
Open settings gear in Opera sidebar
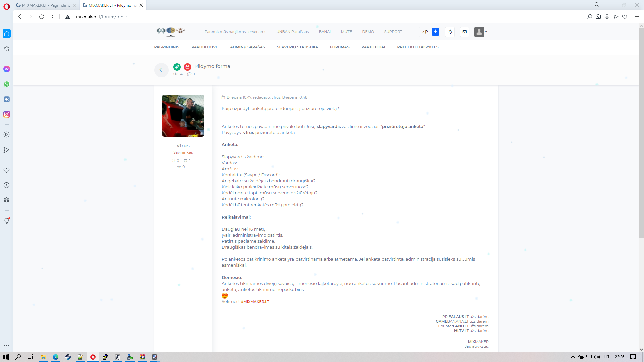pos(7,200)
